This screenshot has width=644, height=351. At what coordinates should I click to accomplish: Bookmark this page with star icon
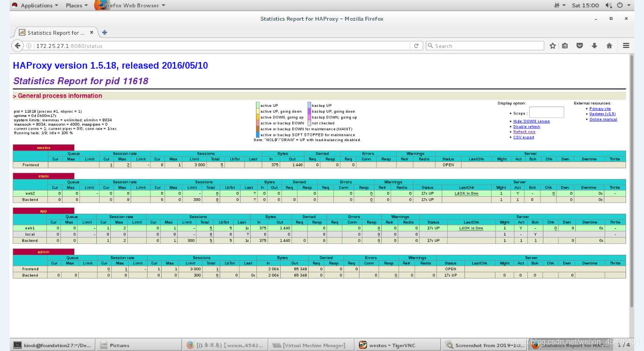click(553, 45)
